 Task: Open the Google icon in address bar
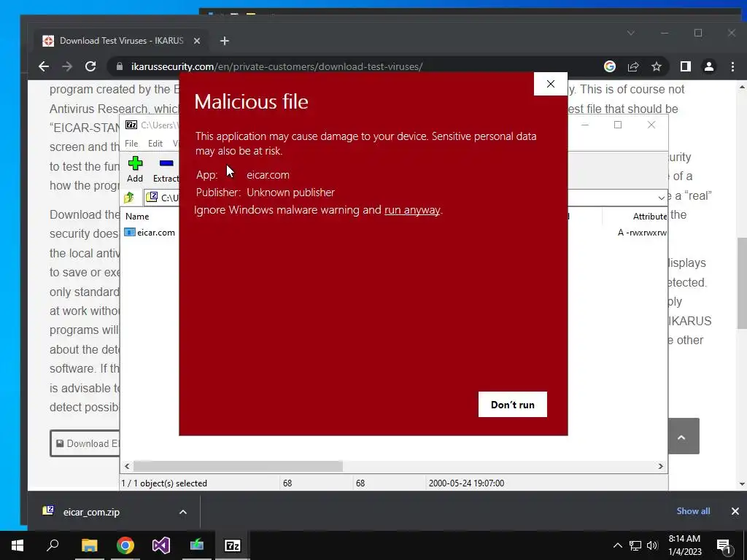click(610, 66)
